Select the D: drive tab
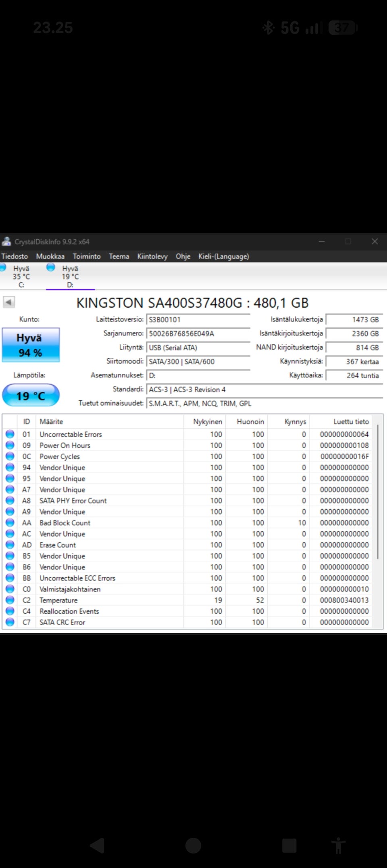387x868 pixels. coord(70,276)
